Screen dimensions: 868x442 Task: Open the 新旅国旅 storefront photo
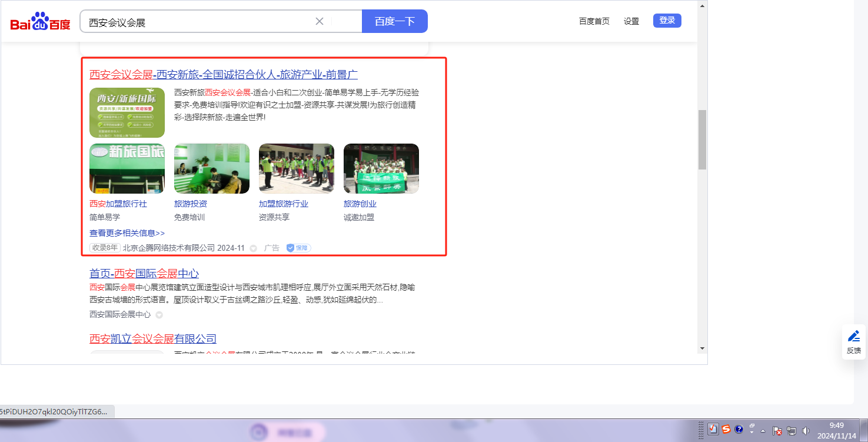click(x=127, y=168)
